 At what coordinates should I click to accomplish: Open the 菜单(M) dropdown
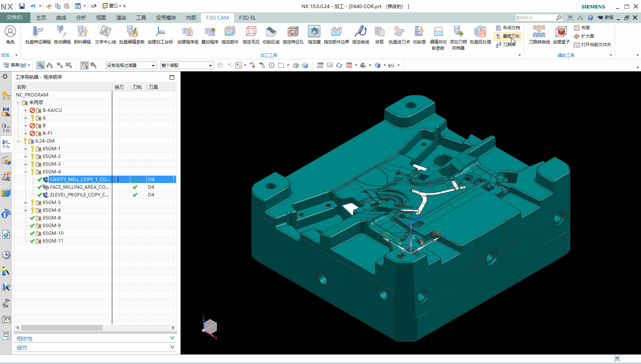click(17, 65)
